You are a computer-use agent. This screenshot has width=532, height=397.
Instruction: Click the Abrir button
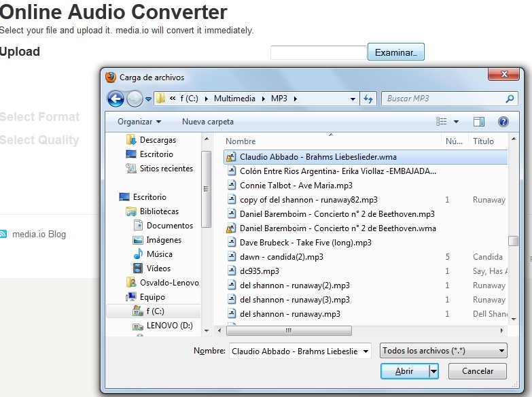click(405, 371)
